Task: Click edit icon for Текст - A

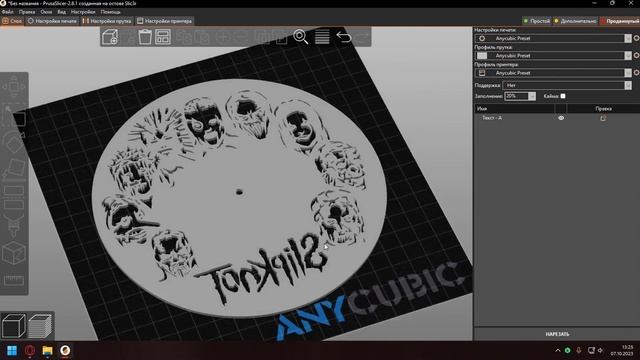Action: 603,118
